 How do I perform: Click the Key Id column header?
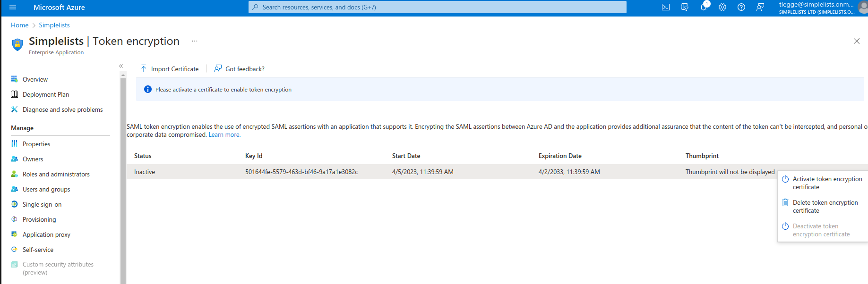[x=254, y=156]
